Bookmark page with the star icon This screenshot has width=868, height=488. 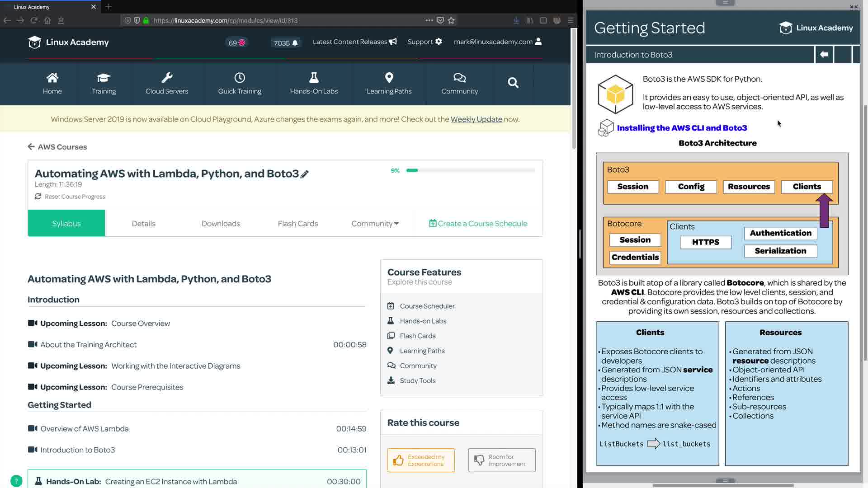(451, 20)
